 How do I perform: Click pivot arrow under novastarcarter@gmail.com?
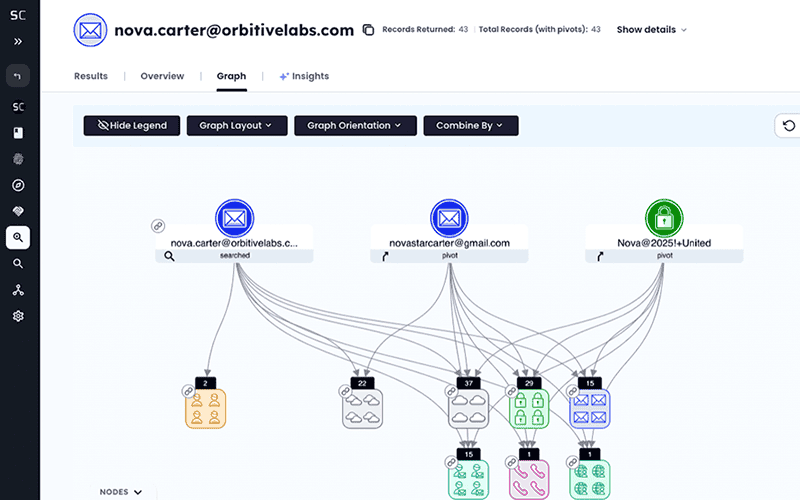point(385,256)
